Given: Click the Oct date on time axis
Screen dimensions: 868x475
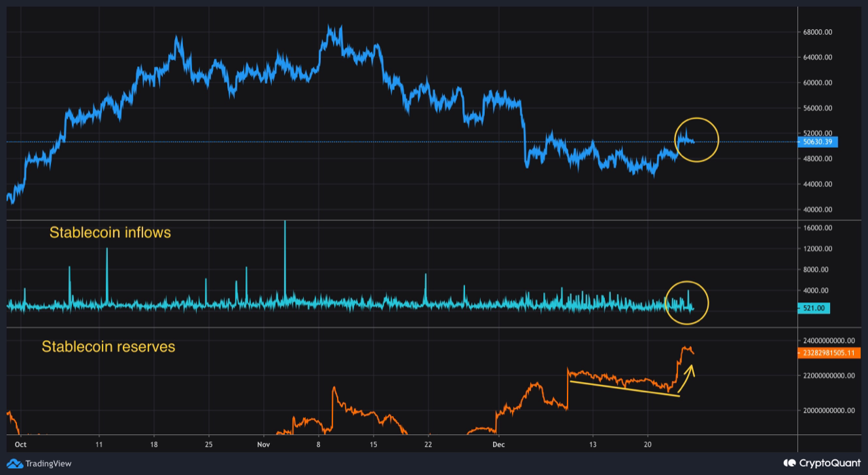Looking at the screenshot, I should coord(20,445).
